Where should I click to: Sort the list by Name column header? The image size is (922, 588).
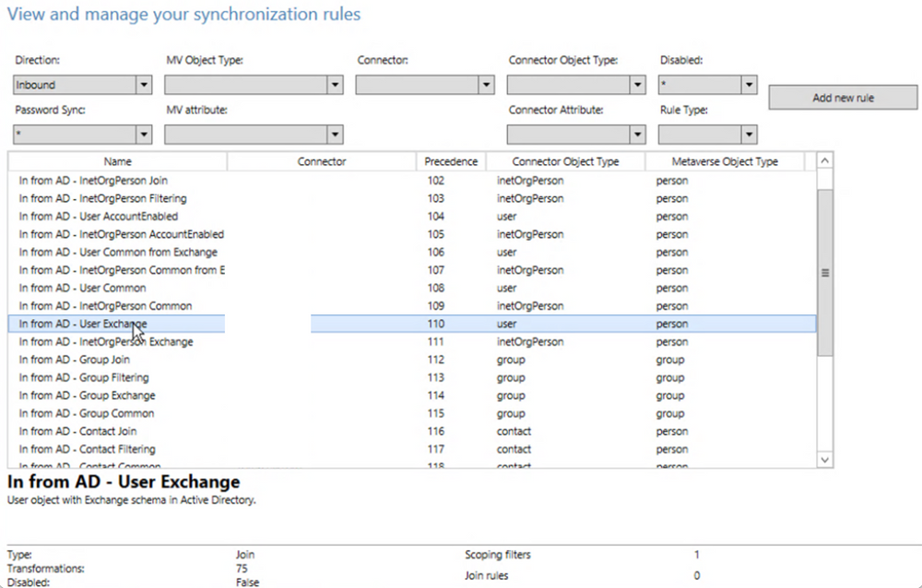click(117, 161)
